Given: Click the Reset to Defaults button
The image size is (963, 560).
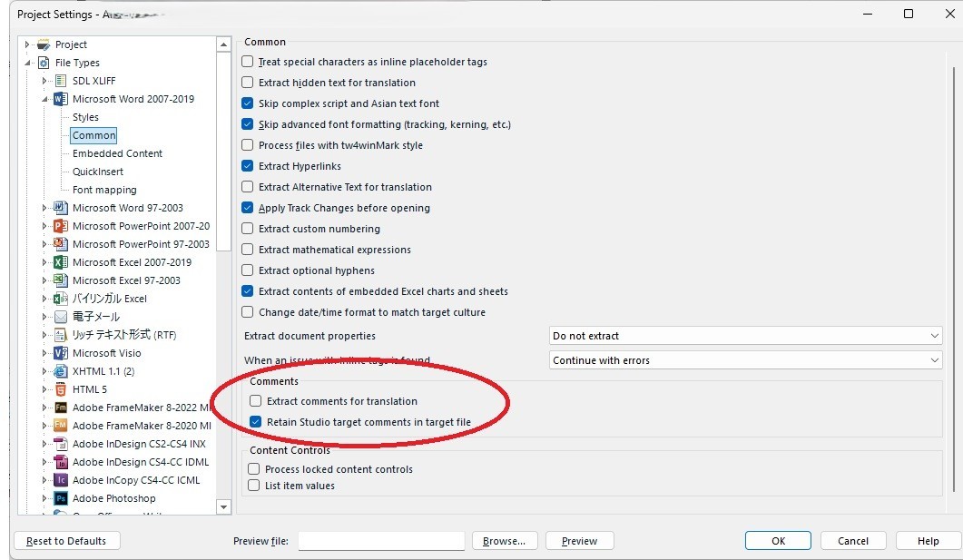Looking at the screenshot, I should pyautogui.click(x=66, y=540).
